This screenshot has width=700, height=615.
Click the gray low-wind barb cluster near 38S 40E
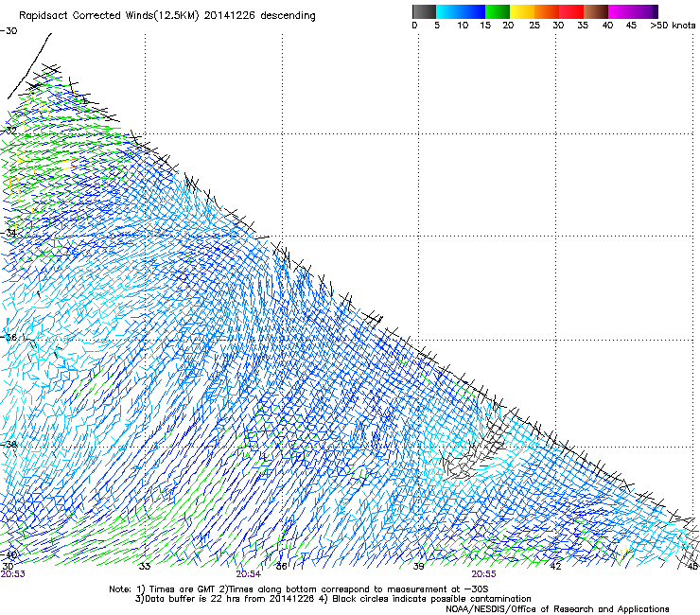(474, 451)
